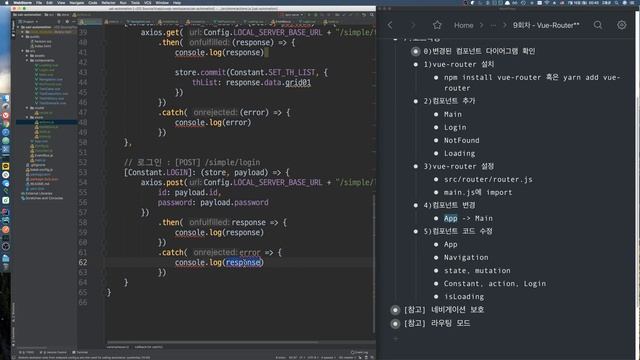
Task: Click the bullet of '3)vue-router 설정'
Action: [x=416, y=166]
